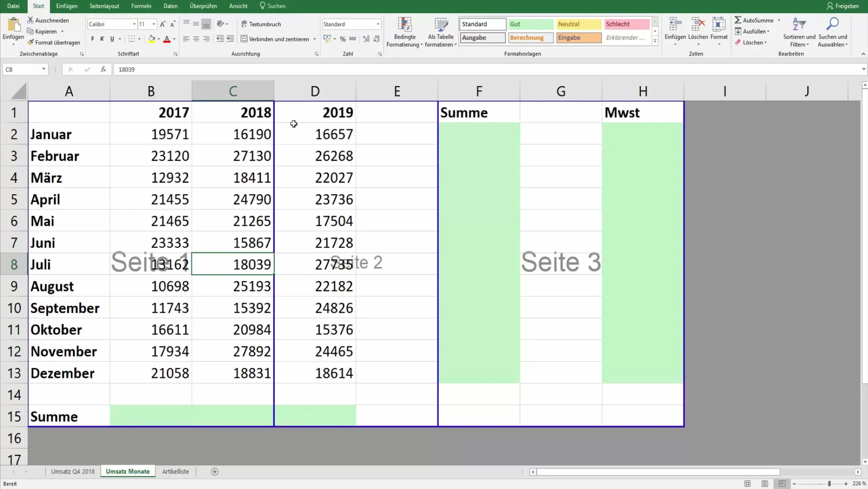
Task: Apply Eingabe cell style
Action: [578, 38]
